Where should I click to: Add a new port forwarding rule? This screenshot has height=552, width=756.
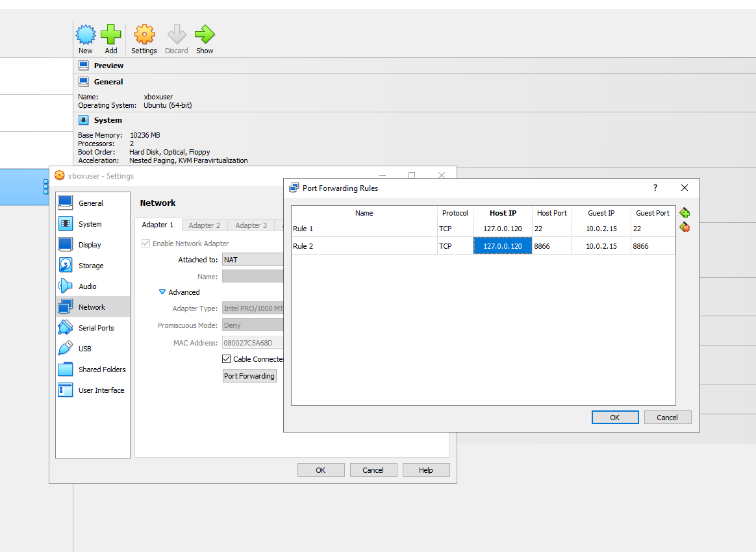685,213
